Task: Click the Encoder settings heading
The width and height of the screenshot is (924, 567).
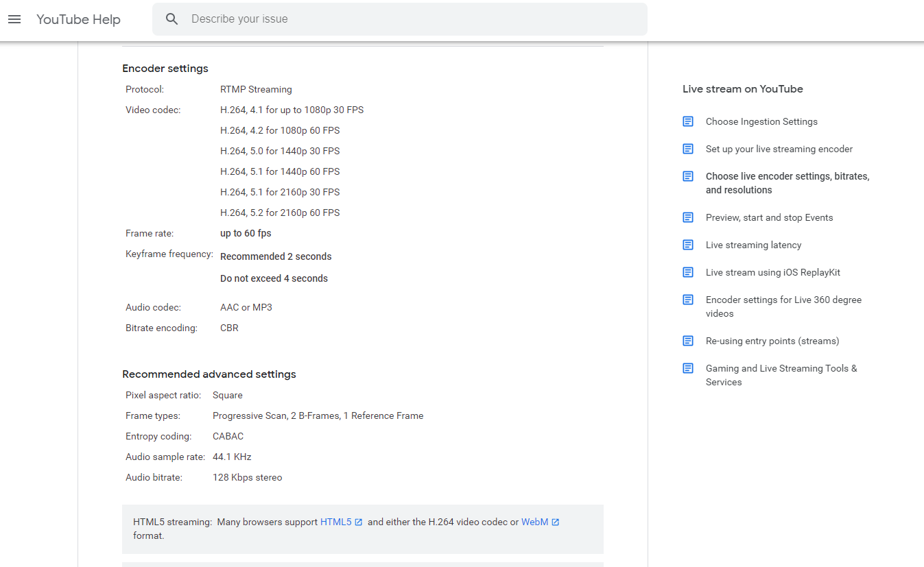Action: [x=165, y=68]
